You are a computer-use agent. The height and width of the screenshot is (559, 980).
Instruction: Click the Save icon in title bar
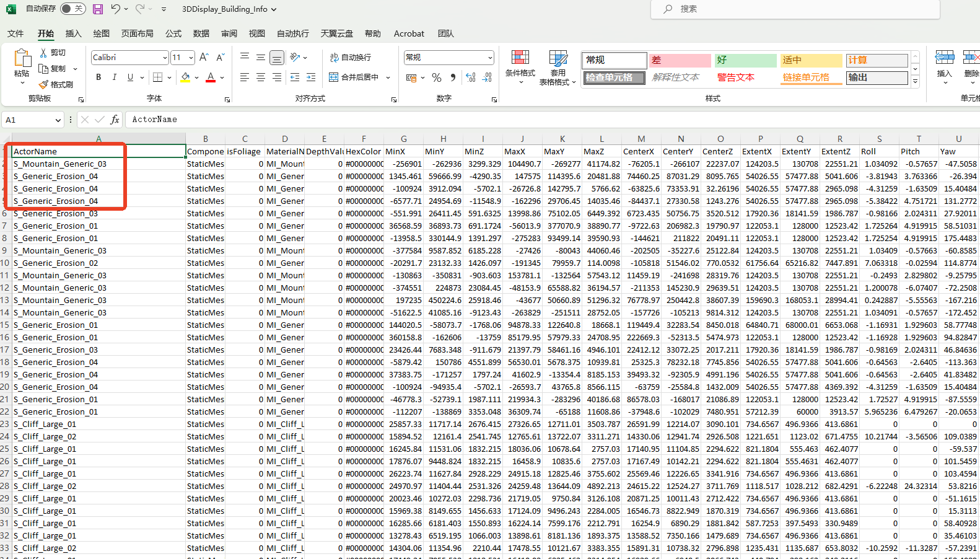[x=98, y=9]
